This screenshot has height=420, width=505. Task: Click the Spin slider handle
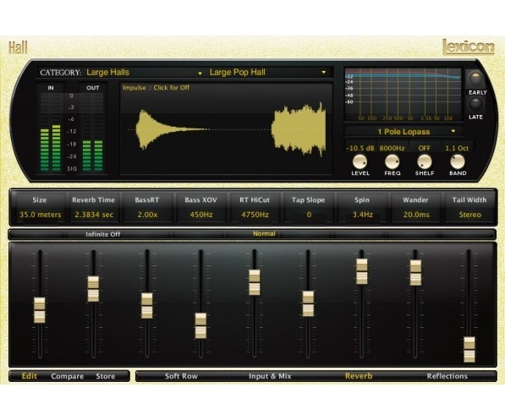click(362, 271)
